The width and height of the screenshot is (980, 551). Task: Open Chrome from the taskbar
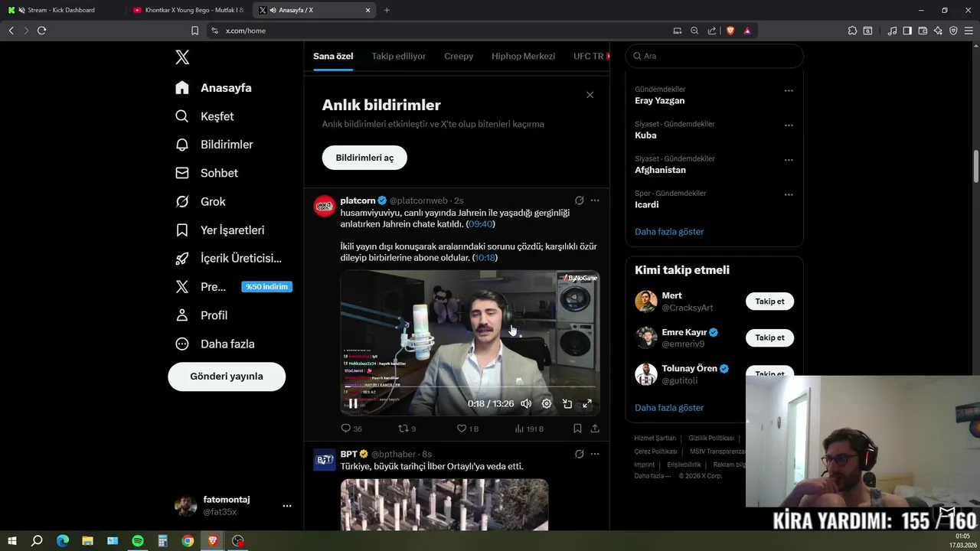[188, 541]
